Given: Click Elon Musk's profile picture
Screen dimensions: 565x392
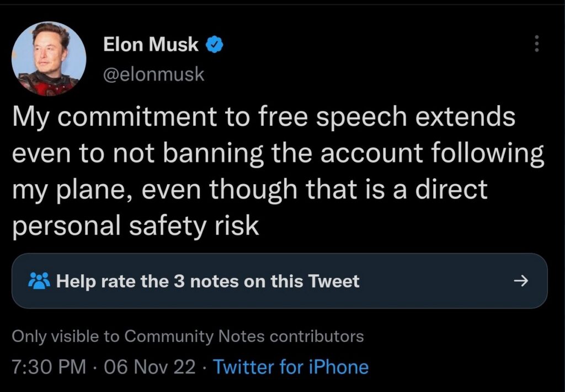Looking at the screenshot, I should click(49, 58).
